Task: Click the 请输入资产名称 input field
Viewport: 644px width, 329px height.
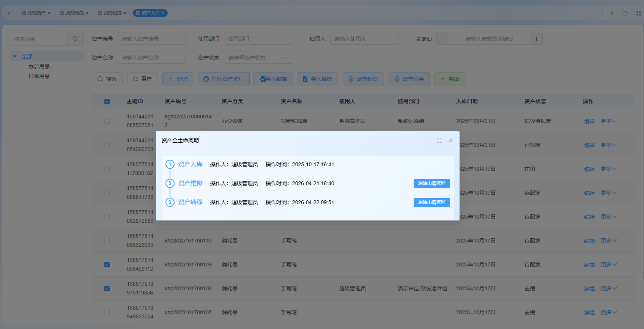Action: 152,58
